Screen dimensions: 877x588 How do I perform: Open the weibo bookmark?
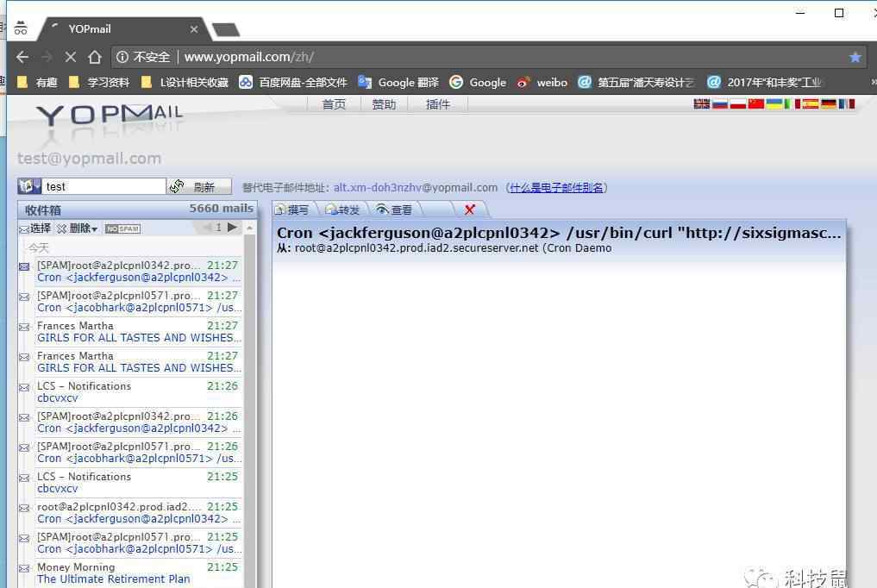coord(542,83)
